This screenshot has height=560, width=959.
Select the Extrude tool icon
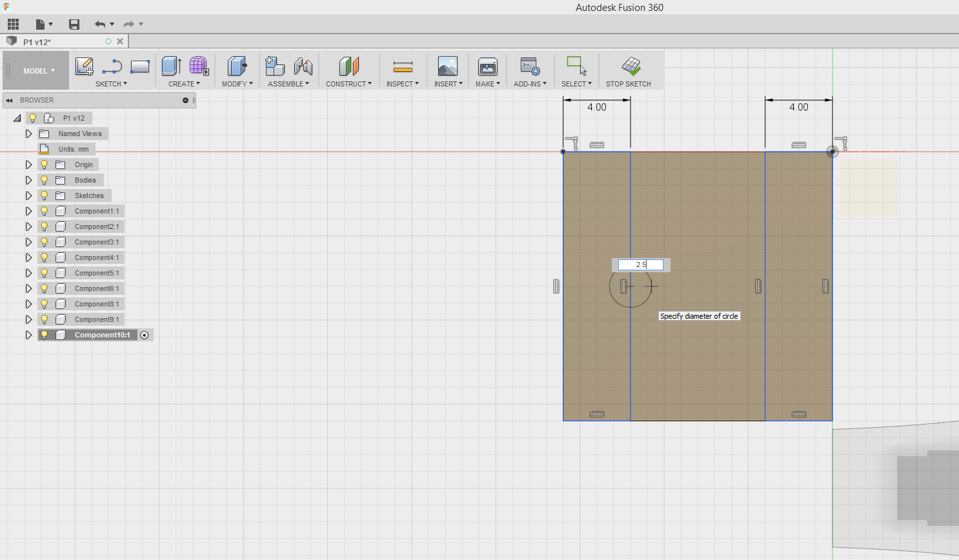click(x=171, y=66)
